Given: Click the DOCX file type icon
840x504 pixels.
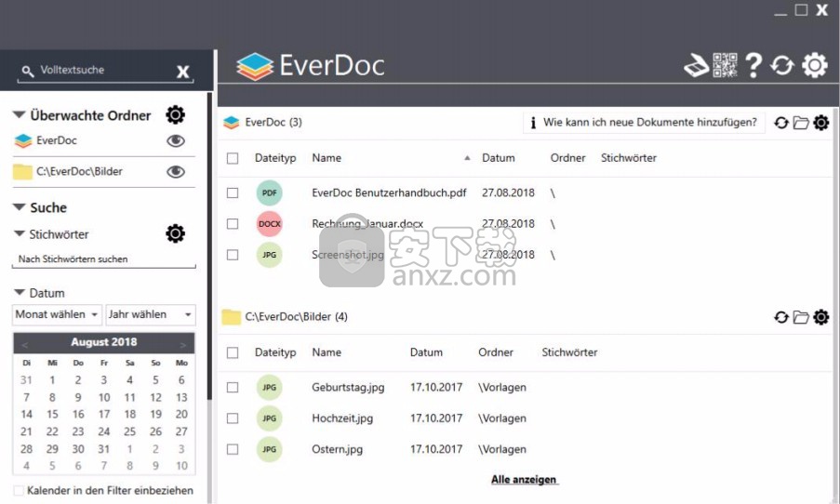Looking at the screenshot, I should tap(270, 224).
